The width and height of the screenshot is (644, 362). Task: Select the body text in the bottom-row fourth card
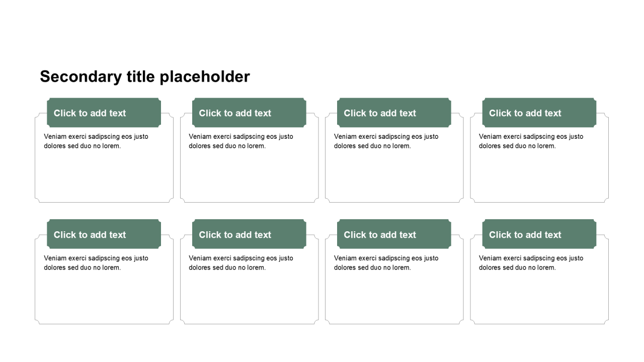point(531,263)
